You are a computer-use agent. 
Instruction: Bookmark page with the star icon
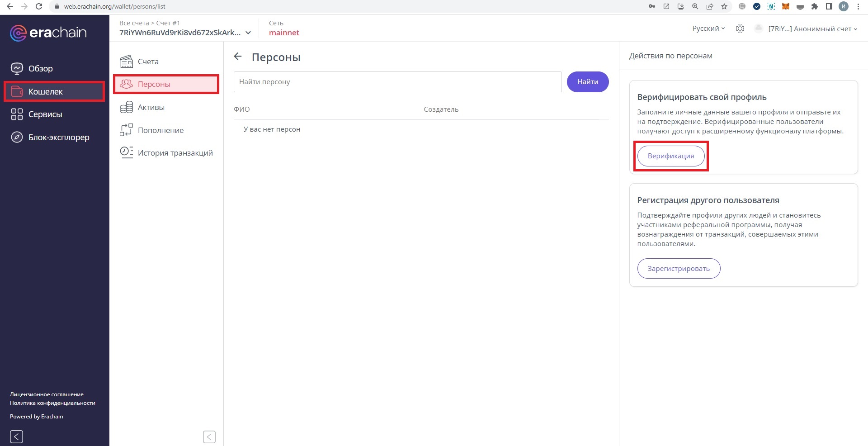point(724,6)
